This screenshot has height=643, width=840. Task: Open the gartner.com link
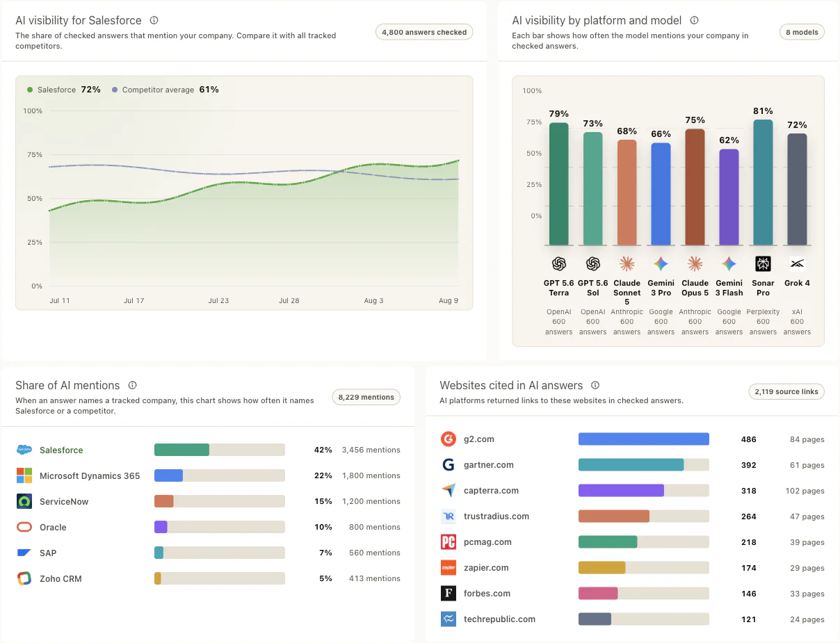(x=489, y=465)
